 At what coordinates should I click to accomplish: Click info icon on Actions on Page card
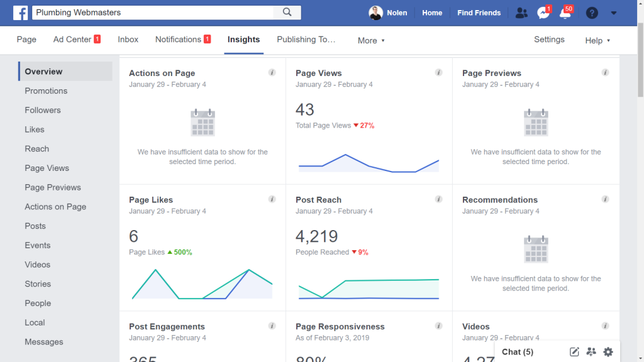pyautogui.click(x=272, y=73)
